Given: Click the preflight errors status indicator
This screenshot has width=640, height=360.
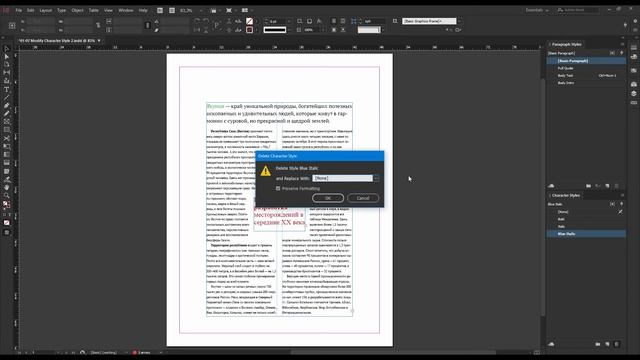Looking at the screenshot, I should [142, 353].
